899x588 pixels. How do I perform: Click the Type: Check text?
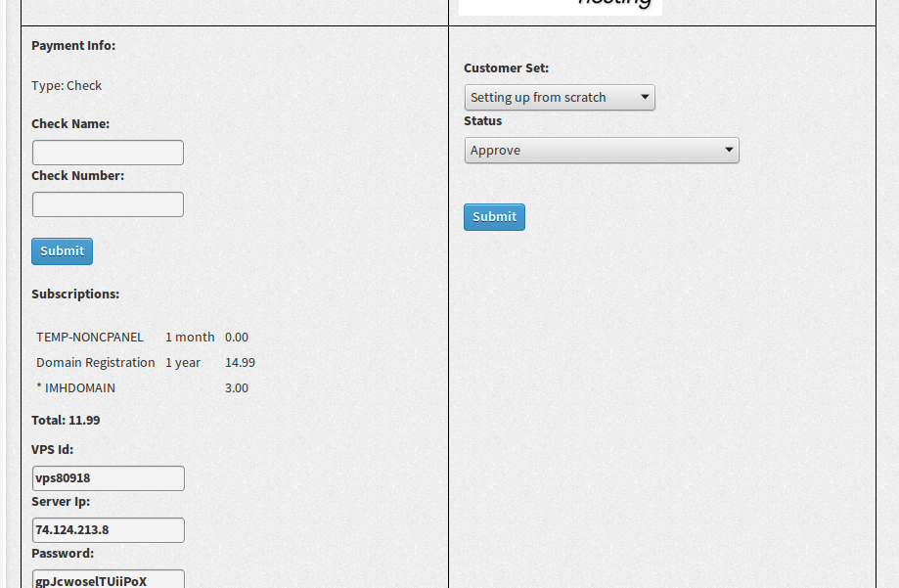click(67, 85)
